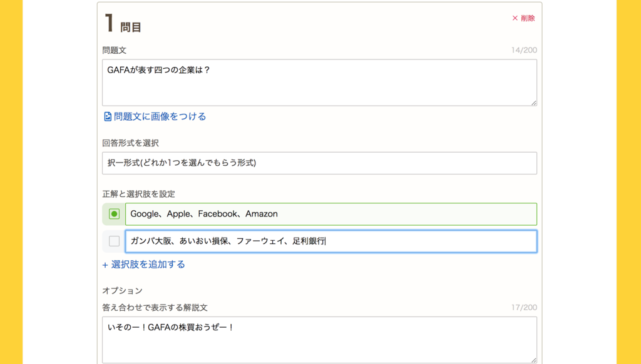This screenshot has width=641, height=364.
Task: Click the resize grip of the 解説文 textarea
Action: coord(534,360)
